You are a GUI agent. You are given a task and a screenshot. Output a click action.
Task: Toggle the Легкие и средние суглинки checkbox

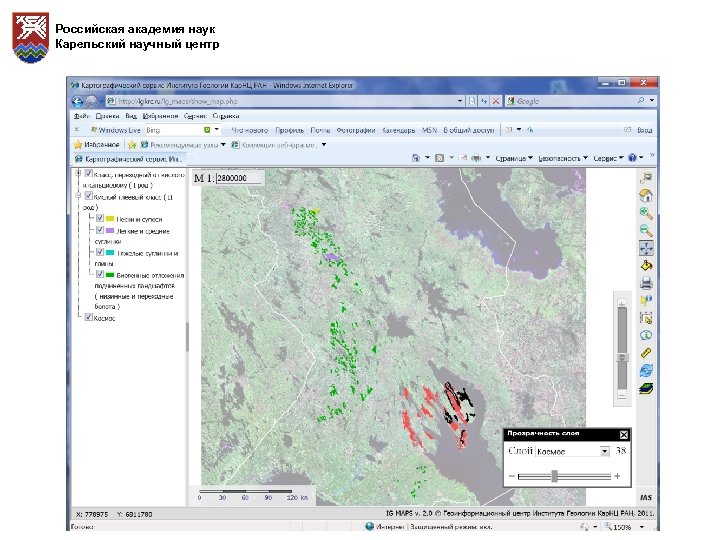click(x=100, y=230)
